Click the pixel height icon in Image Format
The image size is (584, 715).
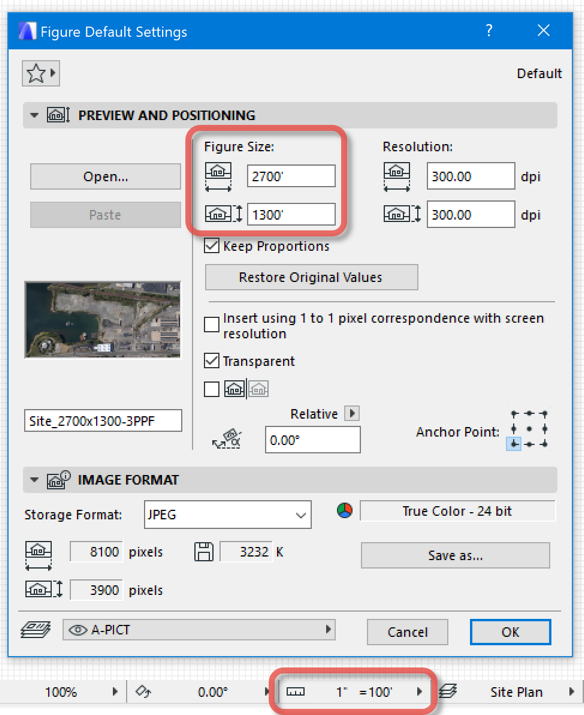44,589
